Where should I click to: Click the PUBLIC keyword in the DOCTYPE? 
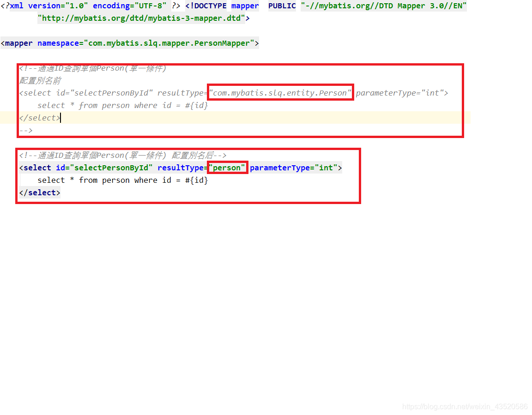click(x=282, y=6)
